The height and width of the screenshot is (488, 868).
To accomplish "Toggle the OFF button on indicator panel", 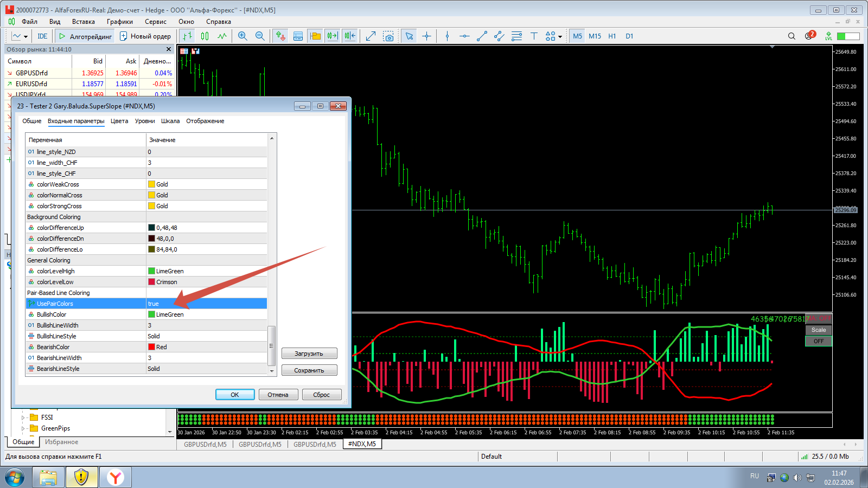I will [819, 341].
